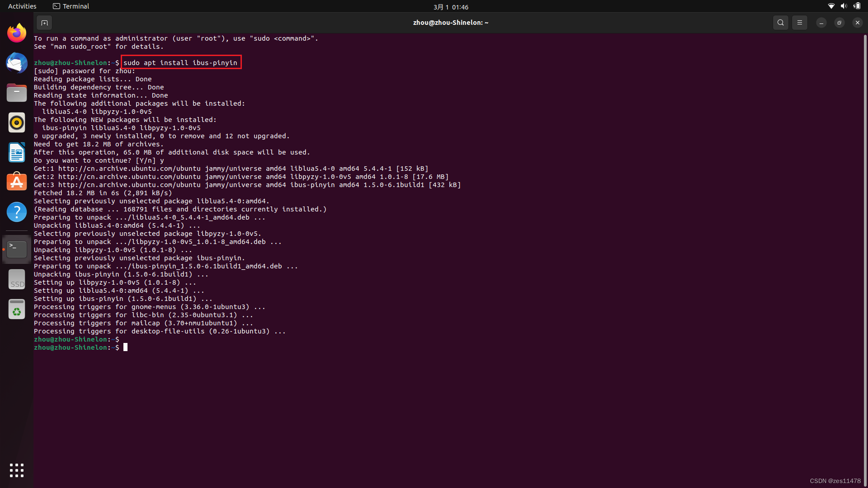Image resolution: width=868 pixels, height=488 pixels.
Task: Launch Firefox from the dock
Action: [16, 32]
